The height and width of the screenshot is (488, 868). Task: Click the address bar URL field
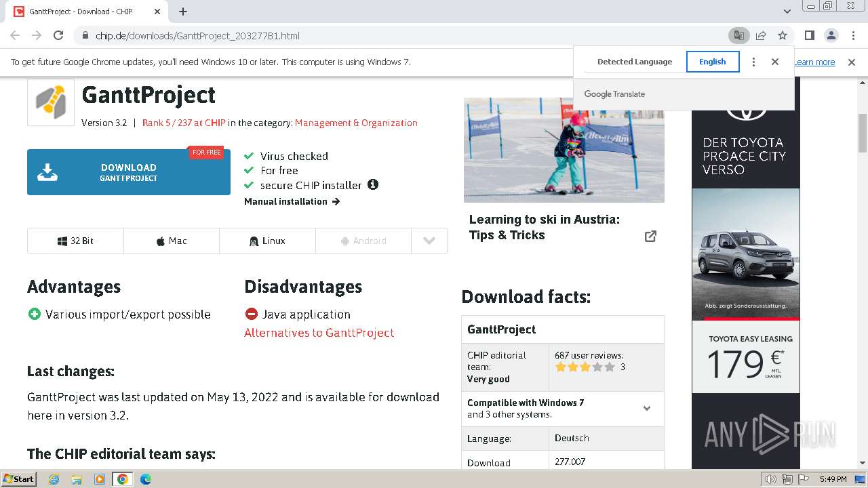tap(407, 36)
